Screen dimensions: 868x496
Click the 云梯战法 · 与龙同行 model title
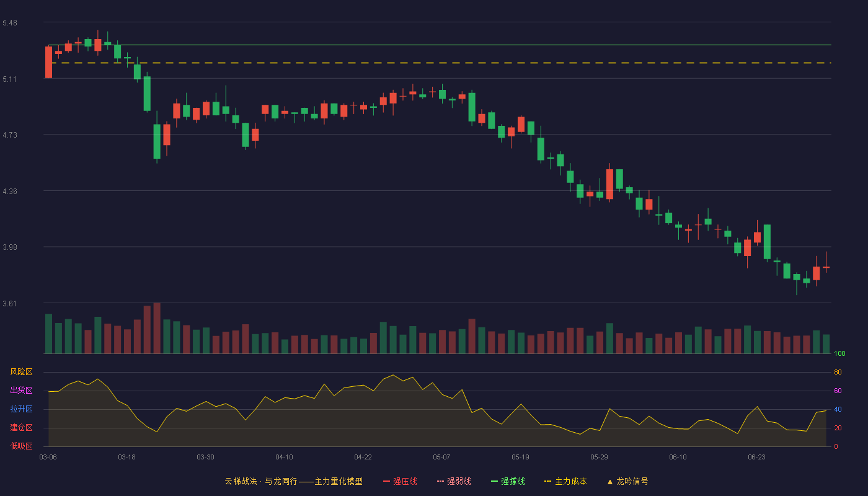point(260,481)
